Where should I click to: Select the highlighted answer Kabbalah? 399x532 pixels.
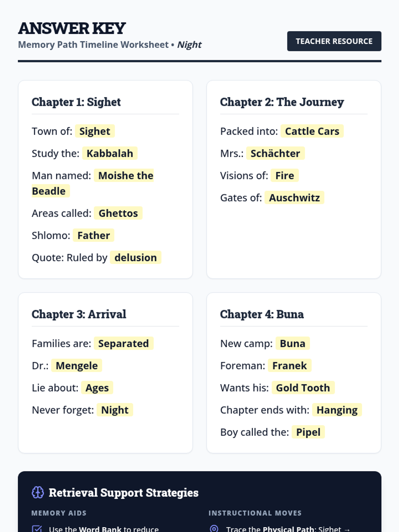click(110, 153)
